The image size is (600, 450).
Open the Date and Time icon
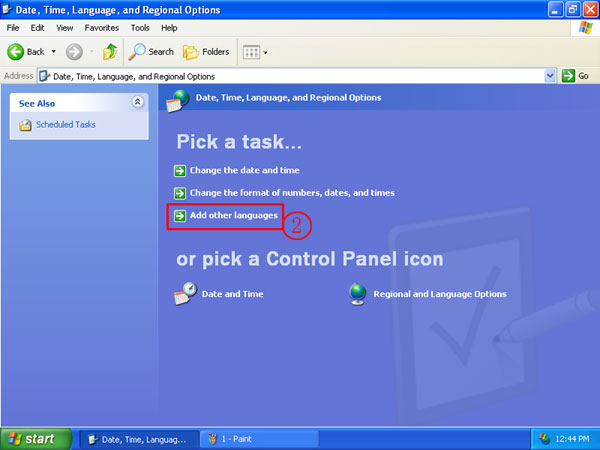point(185,294)
